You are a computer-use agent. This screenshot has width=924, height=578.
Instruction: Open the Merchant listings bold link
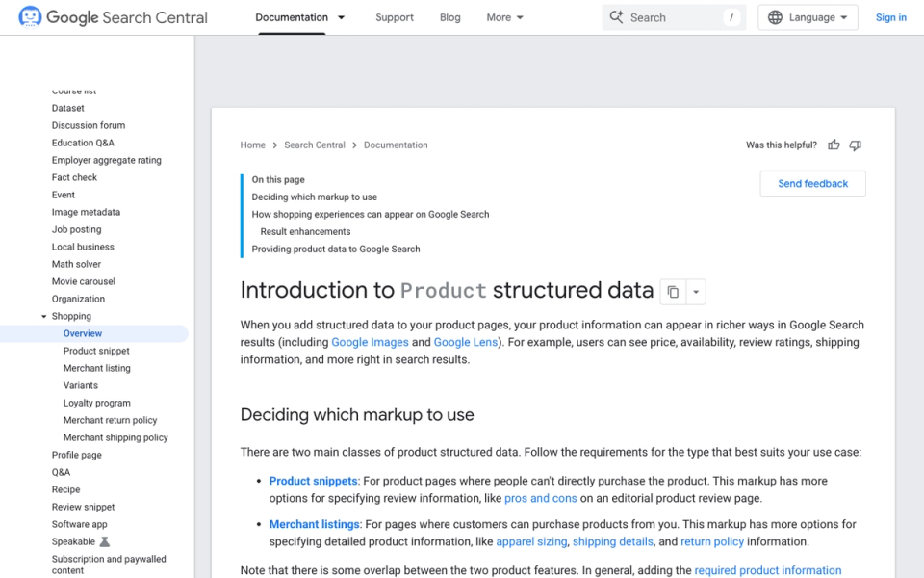314,524
